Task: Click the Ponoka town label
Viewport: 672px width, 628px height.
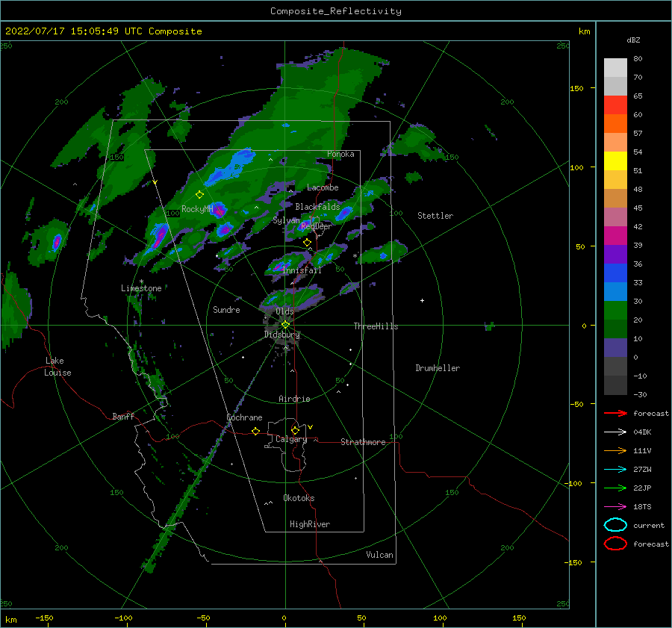Action: 340,154
